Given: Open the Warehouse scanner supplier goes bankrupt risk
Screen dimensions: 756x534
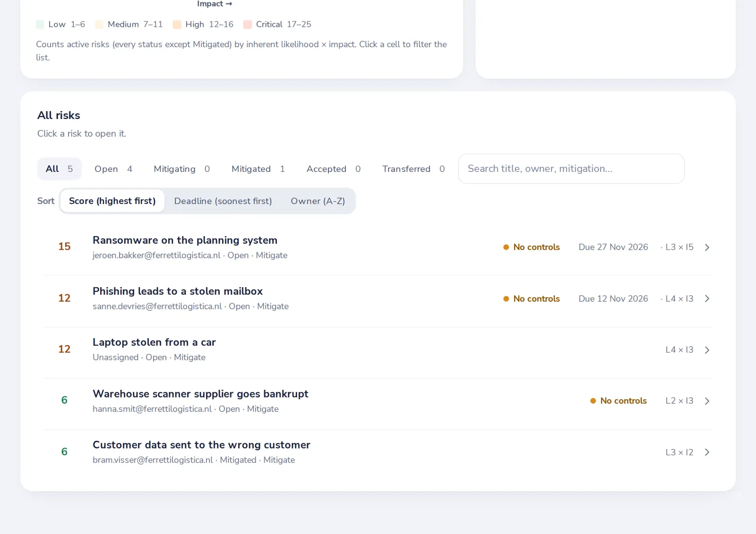Looking at the screenshot, I should 378,401.
